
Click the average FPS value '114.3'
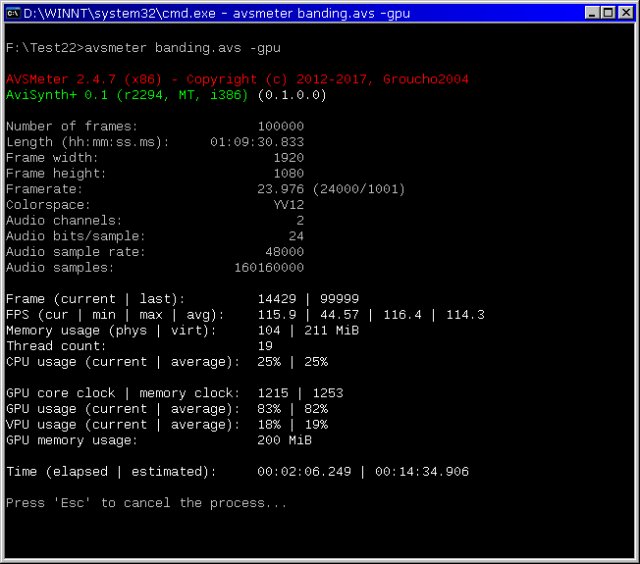coord(465,315)
